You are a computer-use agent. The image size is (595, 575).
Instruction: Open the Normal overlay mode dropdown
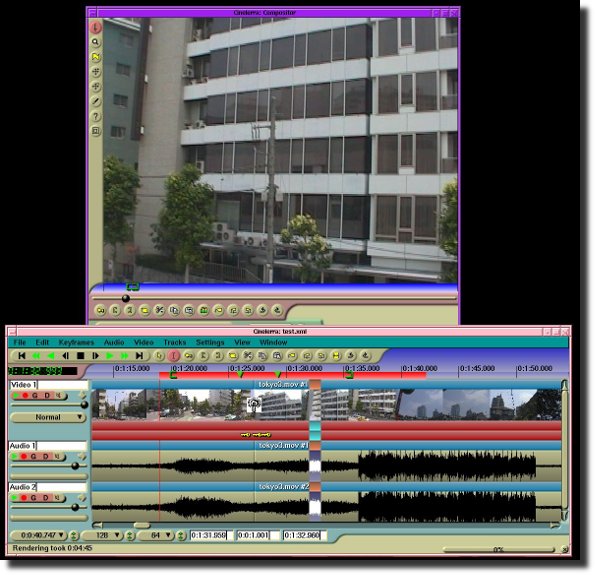tap(48, 417)
